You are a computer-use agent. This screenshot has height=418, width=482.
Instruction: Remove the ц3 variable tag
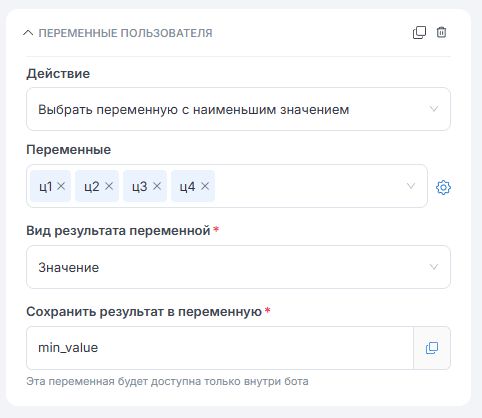point(157,186)
